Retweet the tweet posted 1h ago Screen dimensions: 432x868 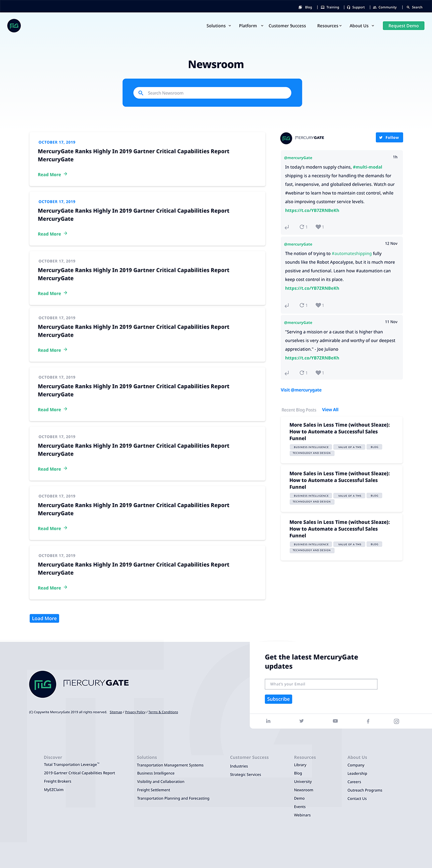[x=302, y=227]
